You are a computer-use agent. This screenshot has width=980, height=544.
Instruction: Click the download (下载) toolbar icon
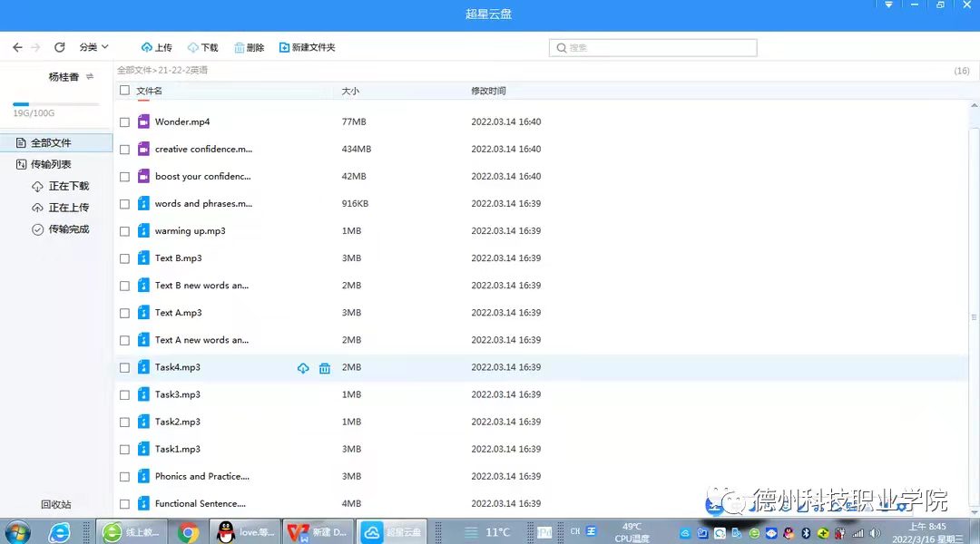tap(193, 47)
